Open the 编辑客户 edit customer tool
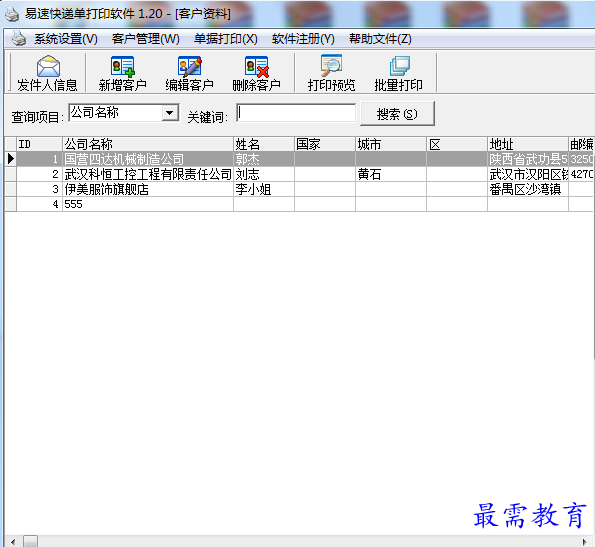The height and width of the screenshot is (547, 595). coord(189,73)
